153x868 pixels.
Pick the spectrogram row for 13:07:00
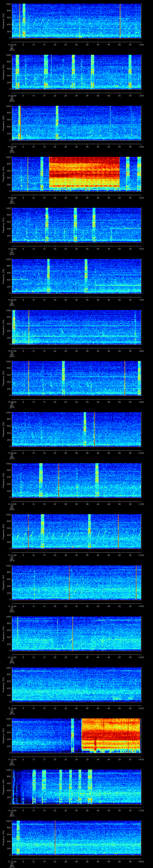pos(76,327)
